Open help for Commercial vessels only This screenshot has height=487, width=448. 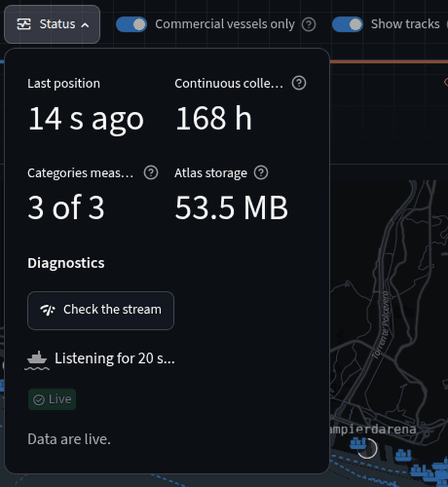click(308, 24)
